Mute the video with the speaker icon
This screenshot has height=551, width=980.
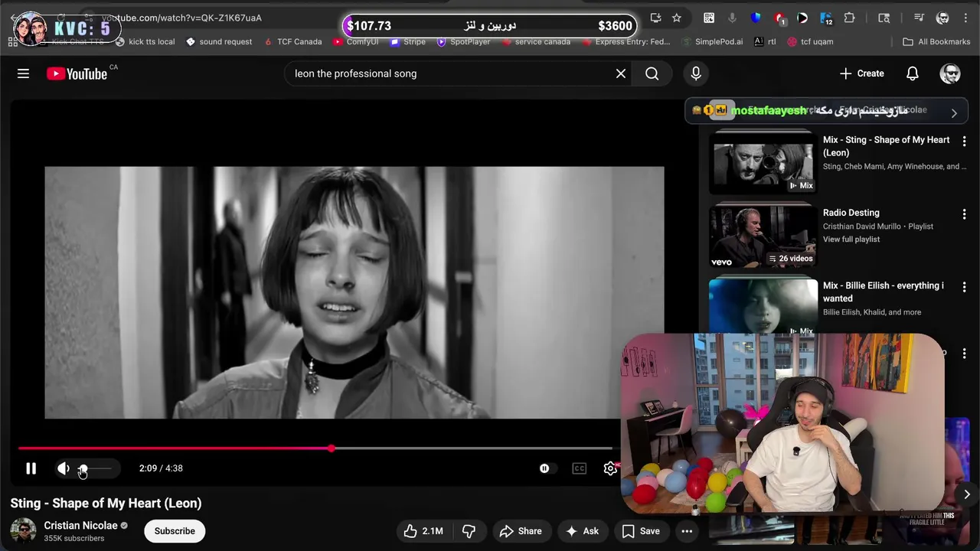64,468
